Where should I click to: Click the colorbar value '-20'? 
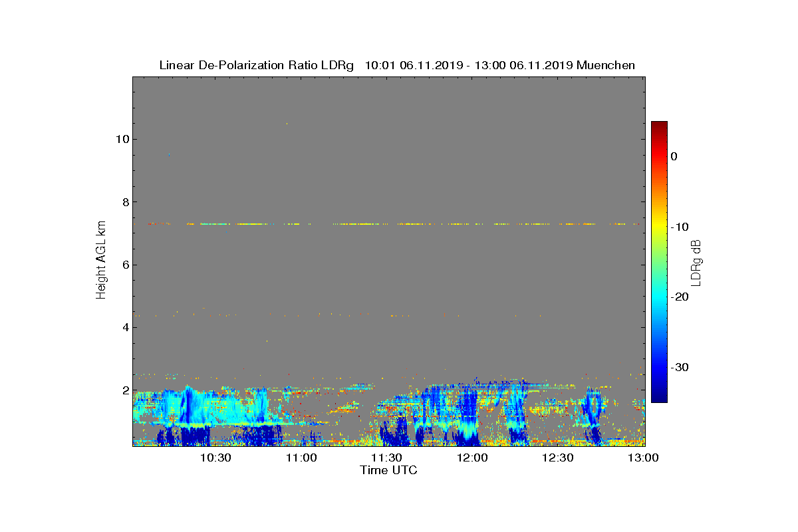coord(678,297)
